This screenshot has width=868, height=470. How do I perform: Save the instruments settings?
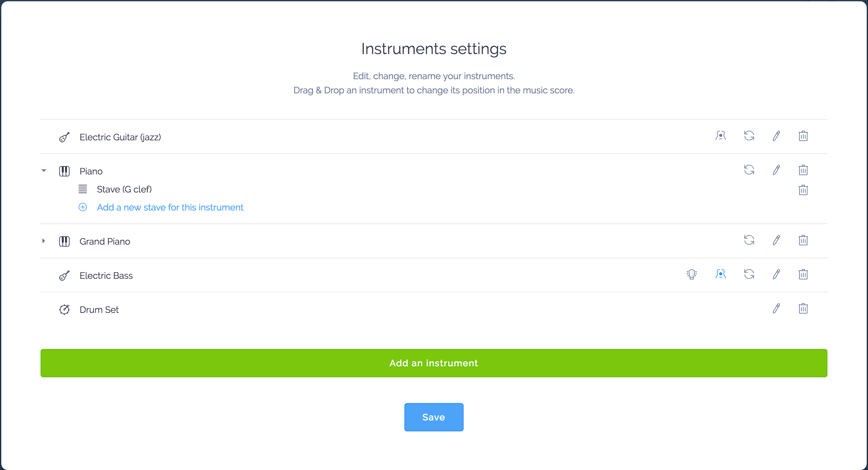click(434, 417)
